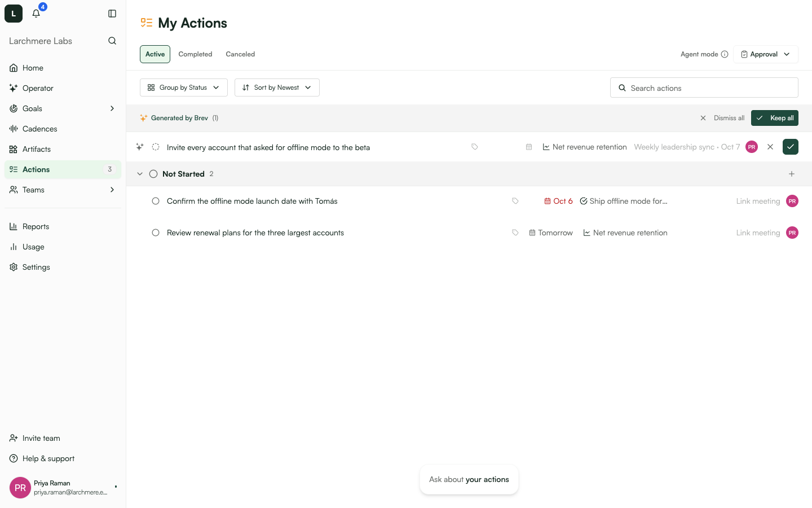
Task: Open assignee avatar on the Invite every account row
Action: pos(752,147)
